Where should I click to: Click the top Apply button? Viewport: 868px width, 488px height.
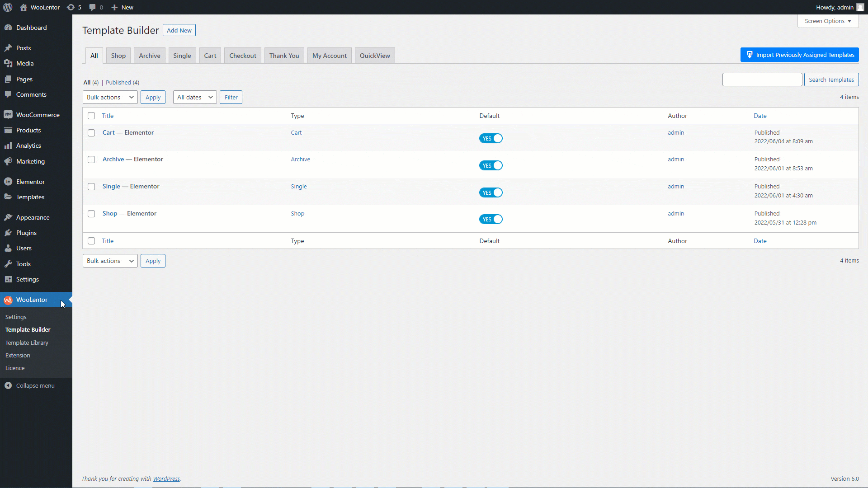(153, 97)
